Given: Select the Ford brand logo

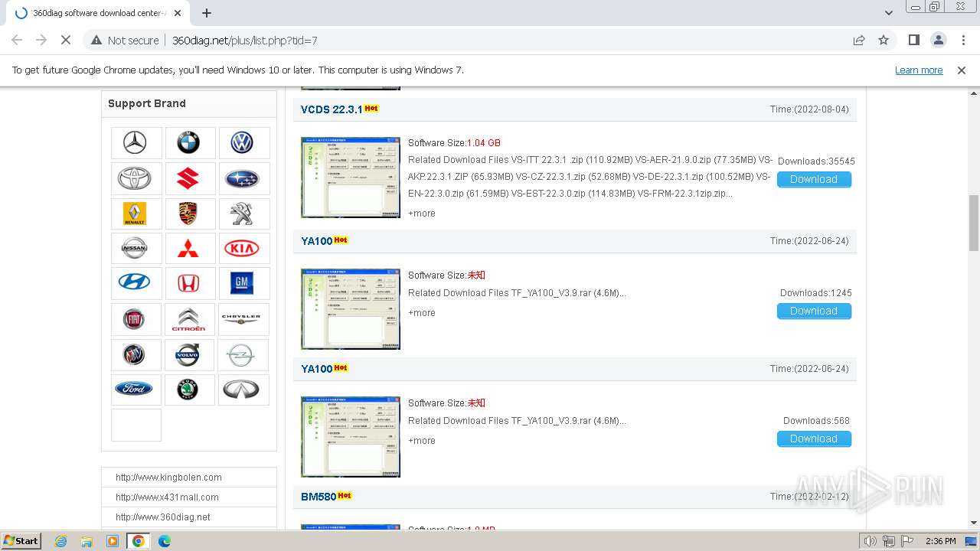Looking at the screenshot, I should [136, 389].
